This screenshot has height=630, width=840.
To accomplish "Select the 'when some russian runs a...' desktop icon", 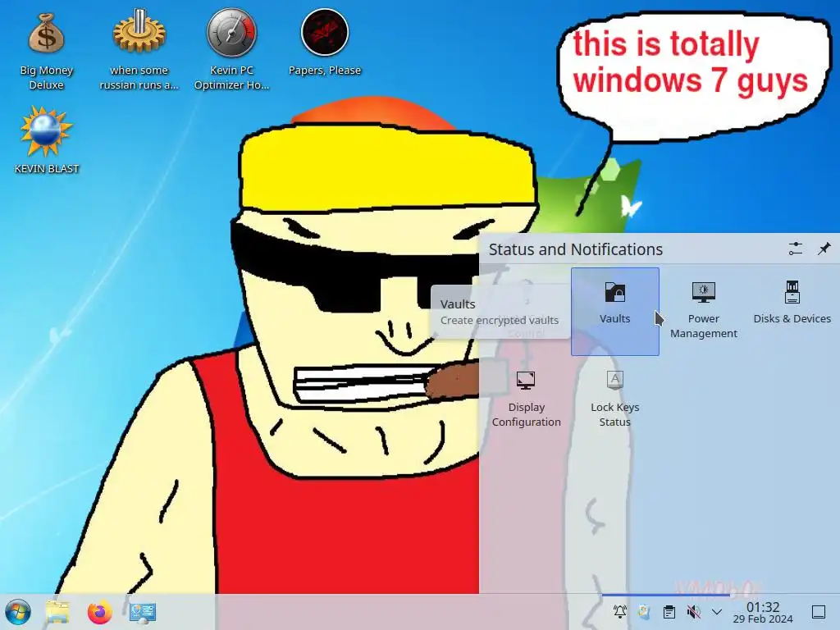I will pos(139,49).
